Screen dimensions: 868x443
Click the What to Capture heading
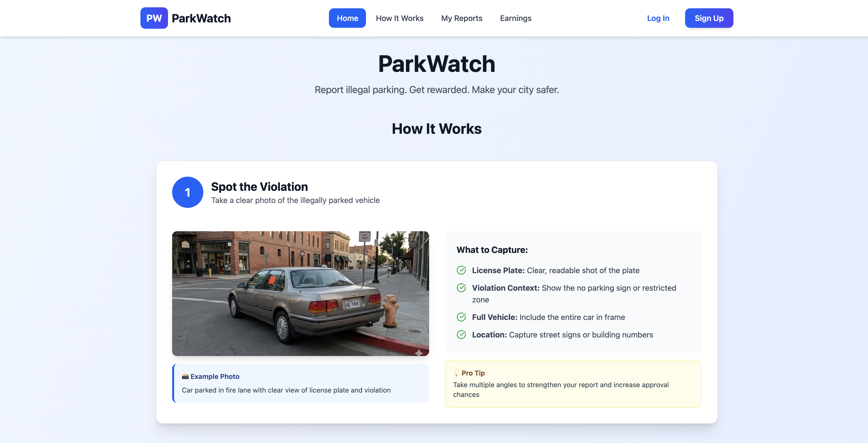click(492, 250)
